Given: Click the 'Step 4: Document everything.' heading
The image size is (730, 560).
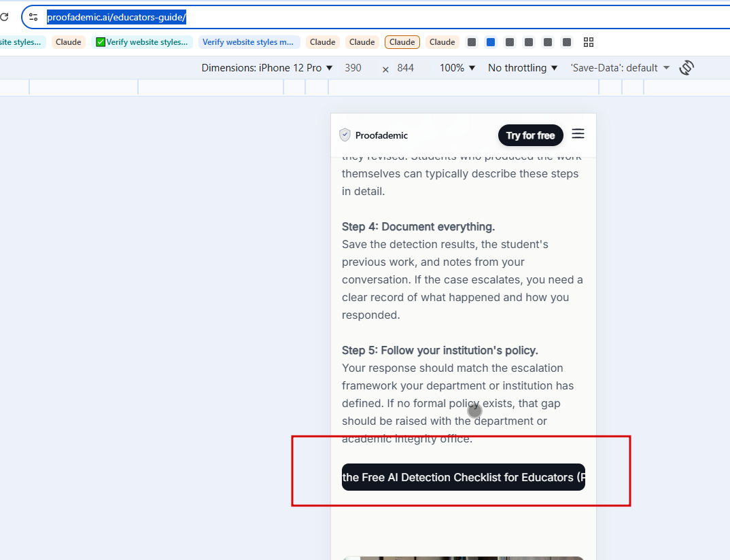Looking at the screenshot, I should [418, 227].
